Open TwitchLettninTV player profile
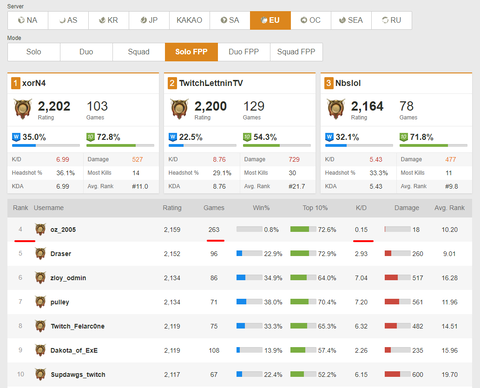Screen dimensions: 480x388 pyautogui.click(x=211, y=83)
